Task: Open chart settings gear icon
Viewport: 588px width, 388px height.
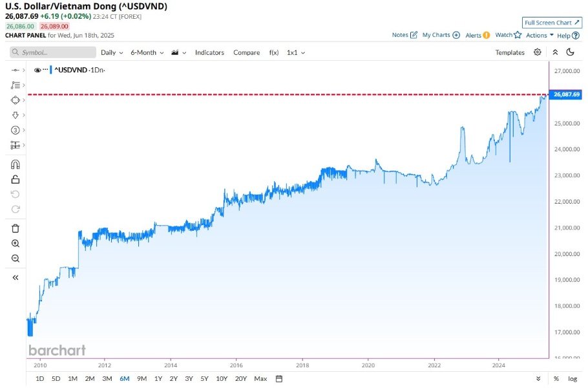Action: point(537,52)
